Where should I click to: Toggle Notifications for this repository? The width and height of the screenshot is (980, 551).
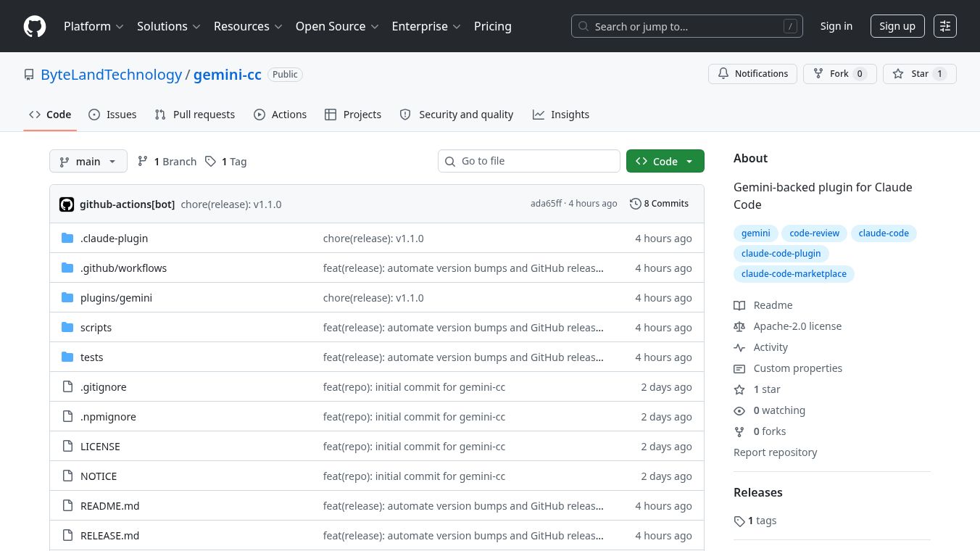[x=752, y=74]
